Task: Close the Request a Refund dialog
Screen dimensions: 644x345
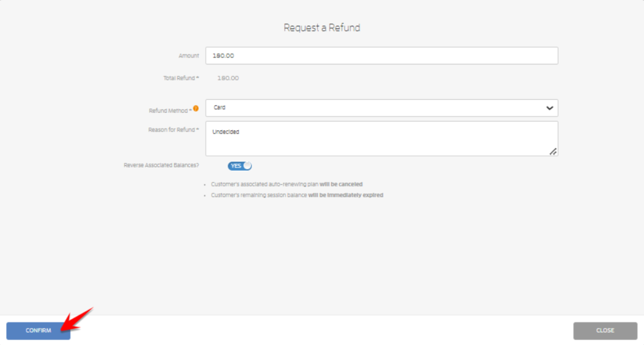Action: tap(605, 330)
